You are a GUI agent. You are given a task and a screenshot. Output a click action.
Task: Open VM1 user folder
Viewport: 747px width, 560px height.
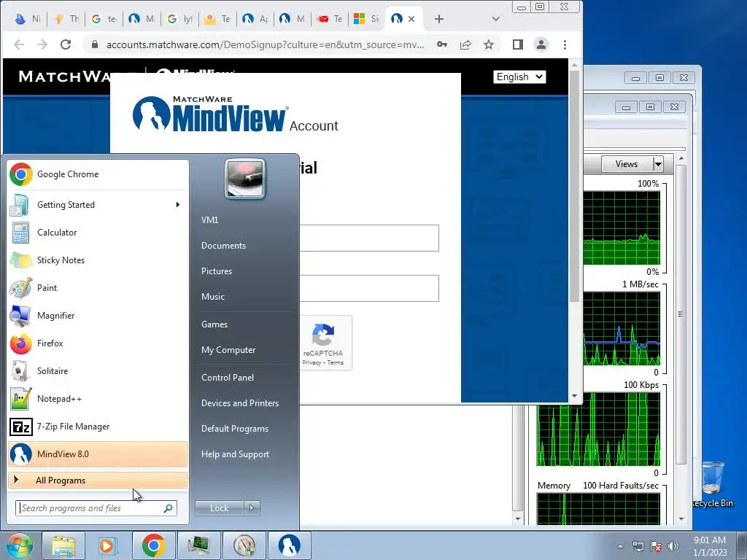pyautogui.click(x=209, y=220)
